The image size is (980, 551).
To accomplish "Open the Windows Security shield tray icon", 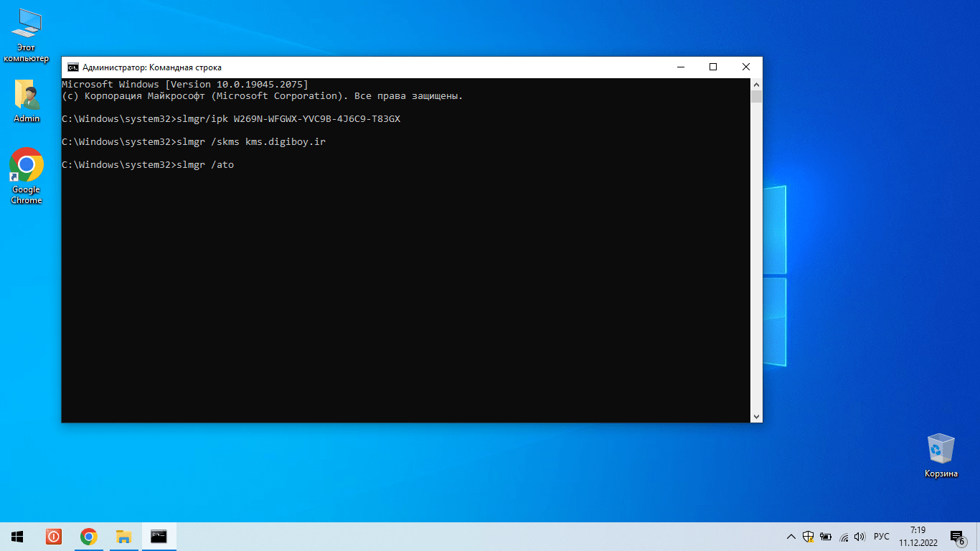I will [x=809, y=537].
